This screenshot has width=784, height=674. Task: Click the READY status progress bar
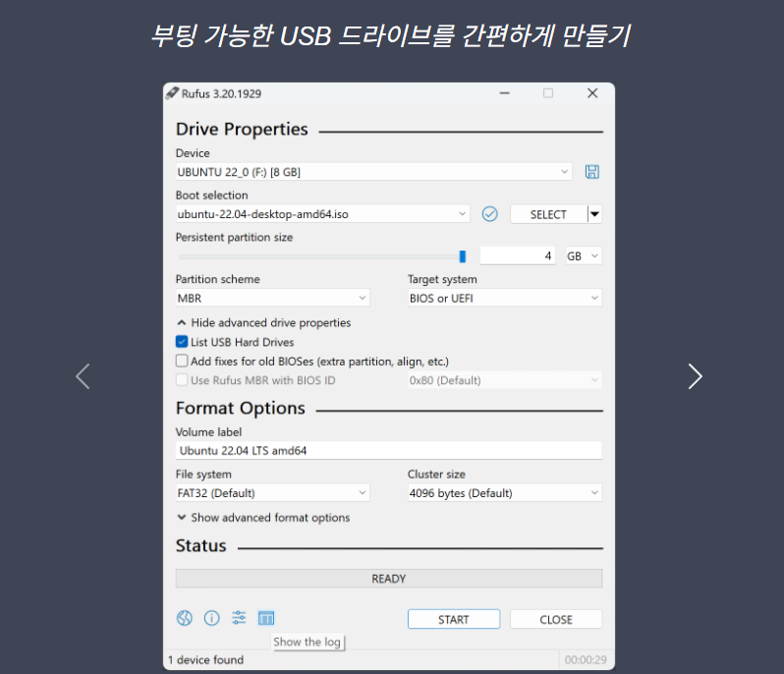(388, 579)
